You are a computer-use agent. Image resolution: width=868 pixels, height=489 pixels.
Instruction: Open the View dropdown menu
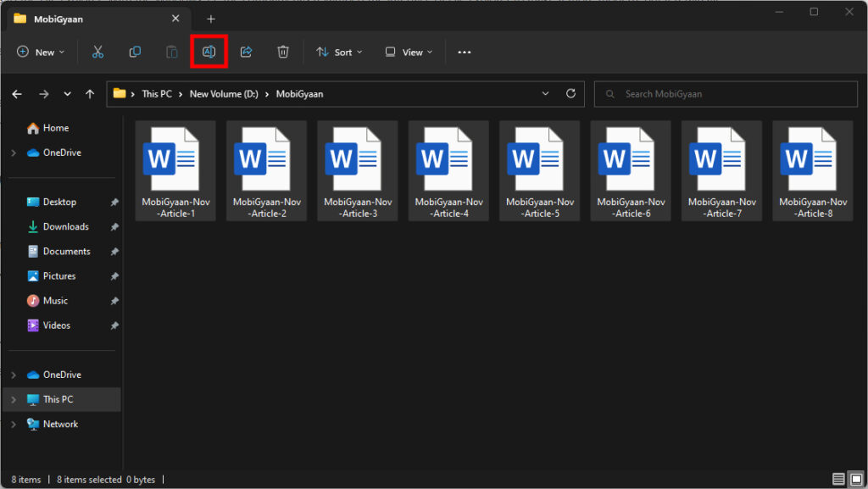pos(409,52)
